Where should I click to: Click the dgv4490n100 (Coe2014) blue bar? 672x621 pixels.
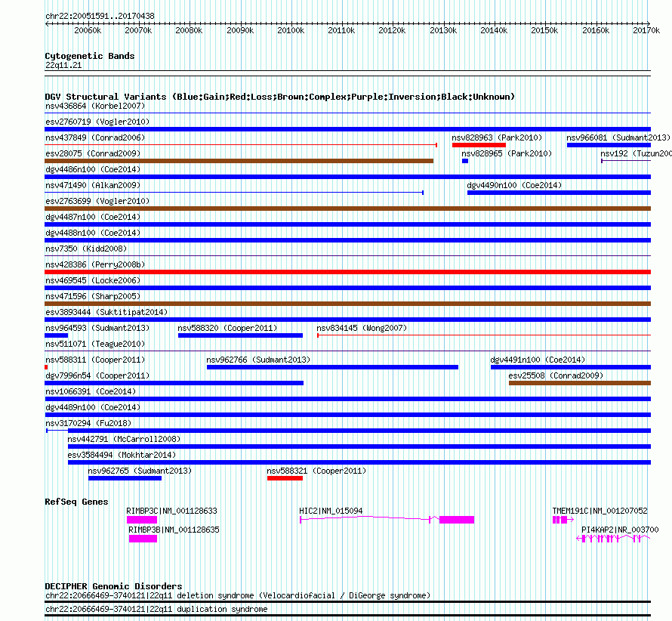559,193
